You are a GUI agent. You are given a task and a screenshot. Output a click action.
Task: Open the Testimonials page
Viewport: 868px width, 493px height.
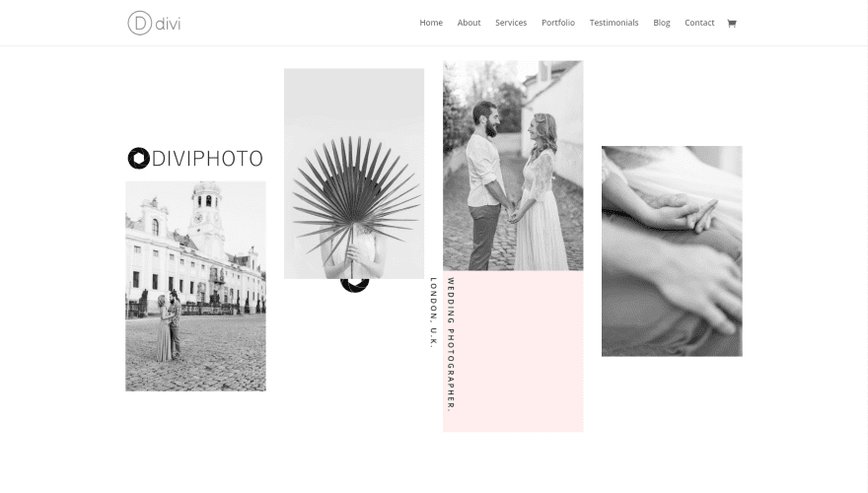(614, 23)
